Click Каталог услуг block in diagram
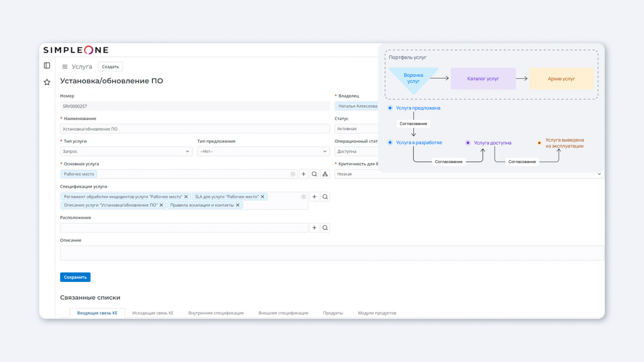This screenshot has height=362, width=644. pyautogui.click(x=483, y=78)
